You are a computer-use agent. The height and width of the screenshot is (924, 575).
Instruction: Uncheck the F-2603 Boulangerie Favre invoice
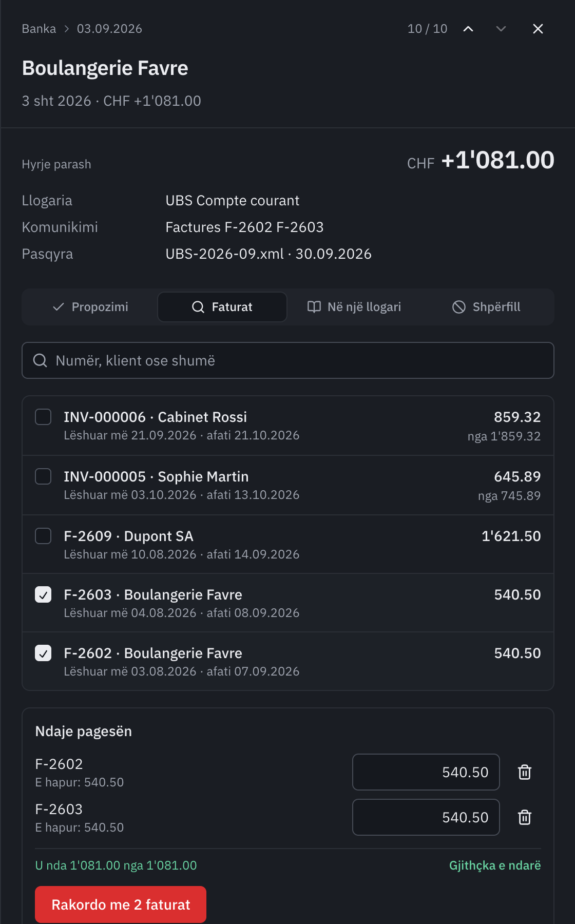43,594
